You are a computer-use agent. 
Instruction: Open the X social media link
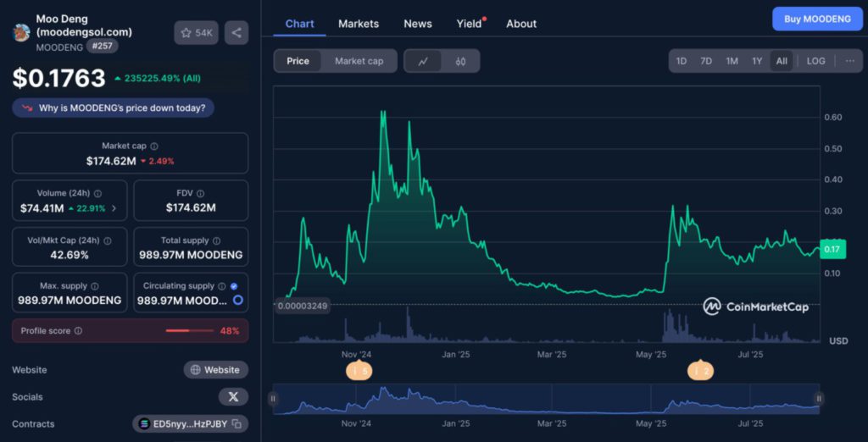coord(233,397)
